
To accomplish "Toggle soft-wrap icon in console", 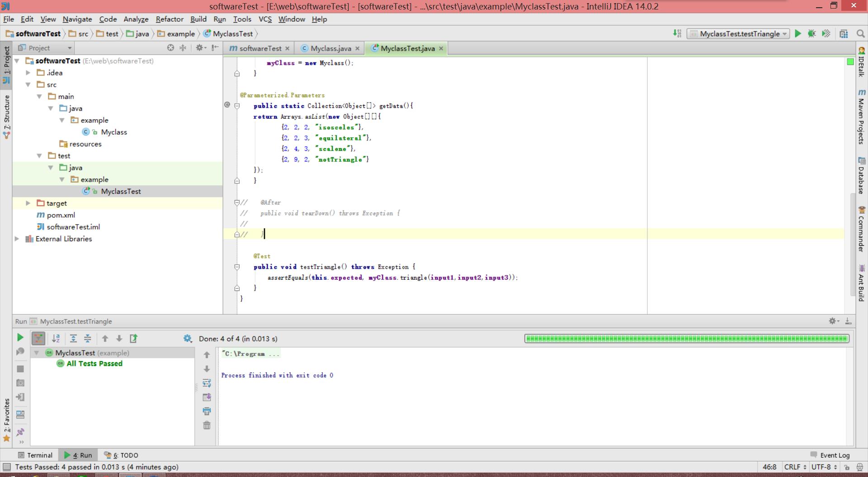I will tap(207, 383).
